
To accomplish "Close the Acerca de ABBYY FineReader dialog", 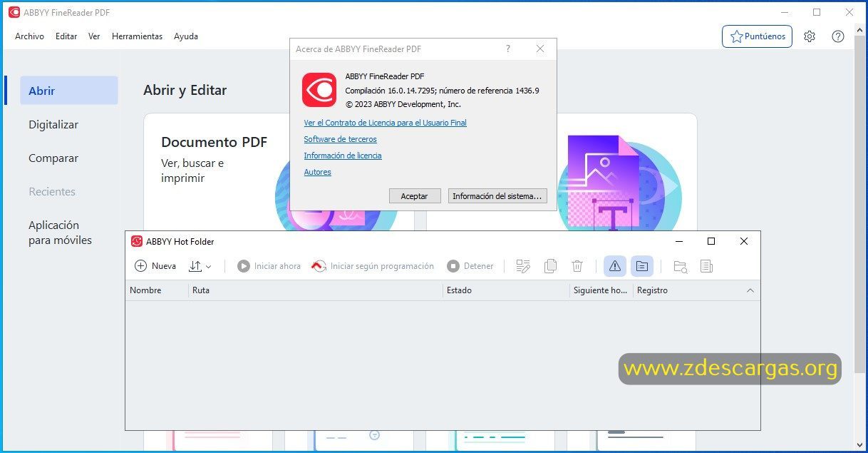I will tap(540, 49).
